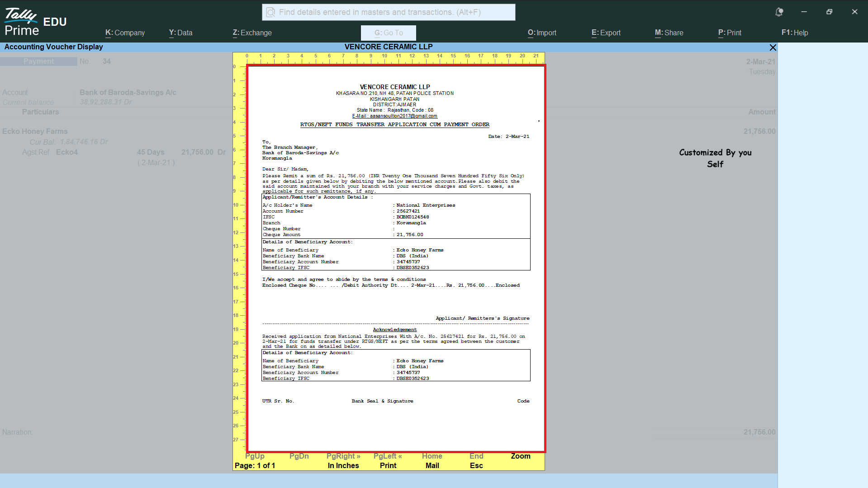Screen dimensions: 868x488
Task: Click the Acknowledgement heading in preview
Action: (394, 330)
